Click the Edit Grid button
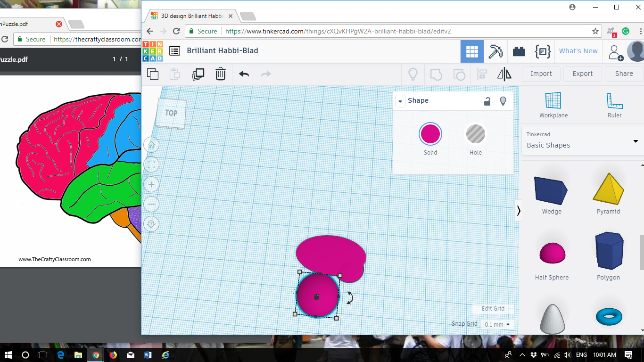Screen dimensions: 644x362 (x=493, y=309)
